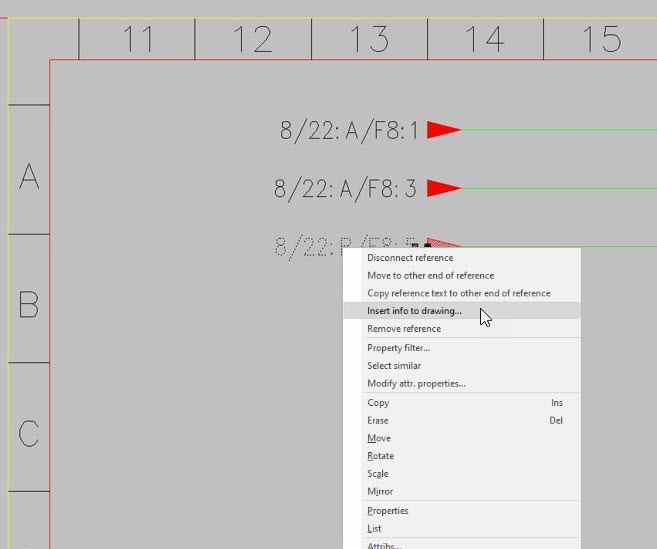Select the reference text 8/22:A/F8:1
This screenshot has height=549, width=657.
point(348,131)
